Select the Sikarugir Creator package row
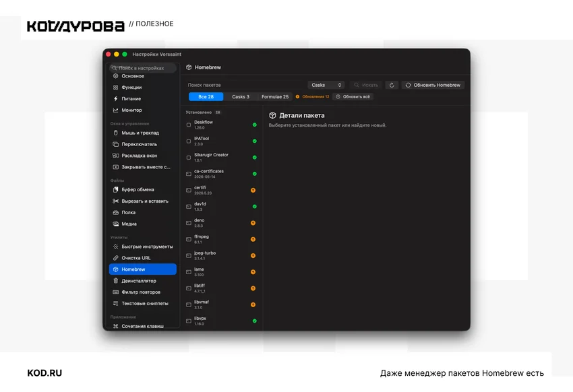Screen dimensions: 573x392 [222, 158]
